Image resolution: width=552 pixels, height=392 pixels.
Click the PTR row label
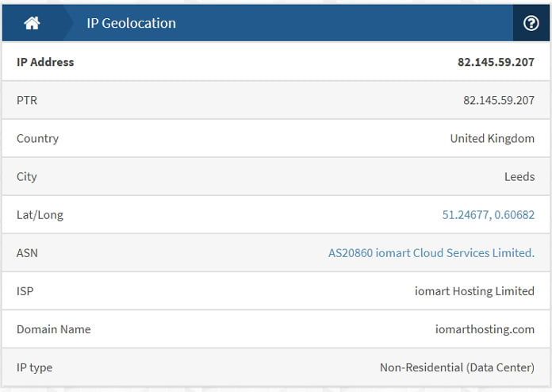pyautogui.click(x=27, y=100)
